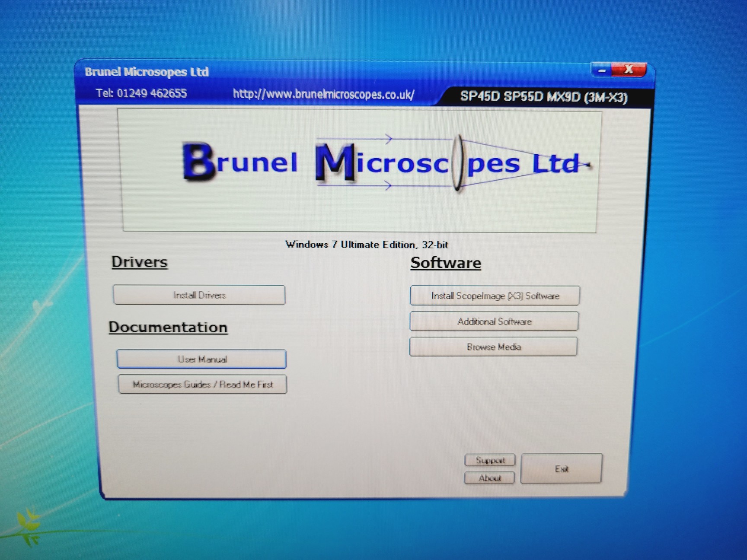Click the Documentation section heading
This screenshot has height=560, width=747.
coord(168,327)
